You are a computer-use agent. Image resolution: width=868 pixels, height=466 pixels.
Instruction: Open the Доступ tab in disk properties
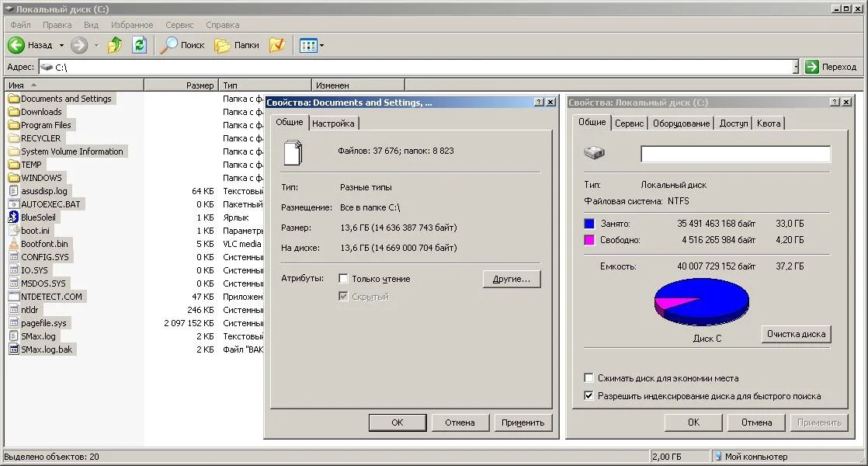point(734,123)
